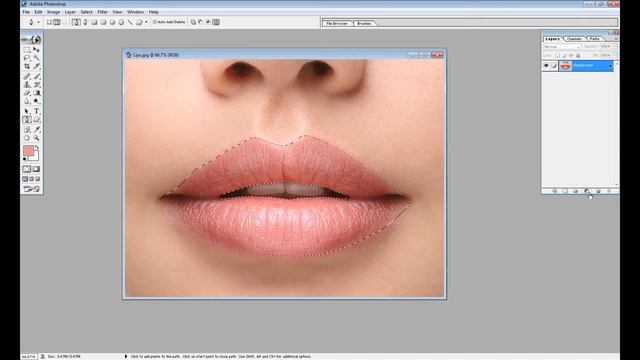Delete layer using trash icon
The width and height of the screenshot is (640, 360).
609,191
